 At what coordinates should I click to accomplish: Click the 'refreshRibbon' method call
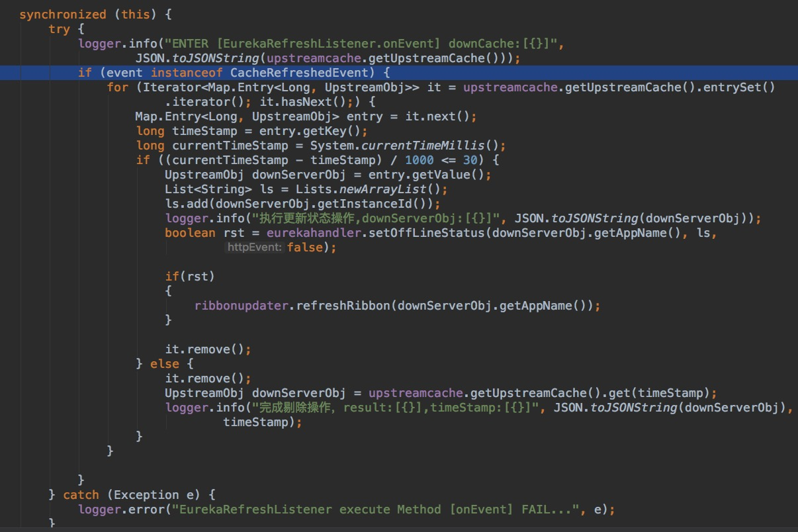(342, 305)
